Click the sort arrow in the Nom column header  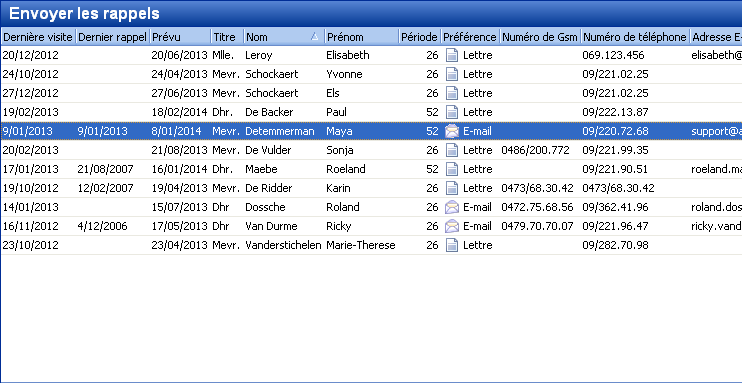[x=314, y=36]
